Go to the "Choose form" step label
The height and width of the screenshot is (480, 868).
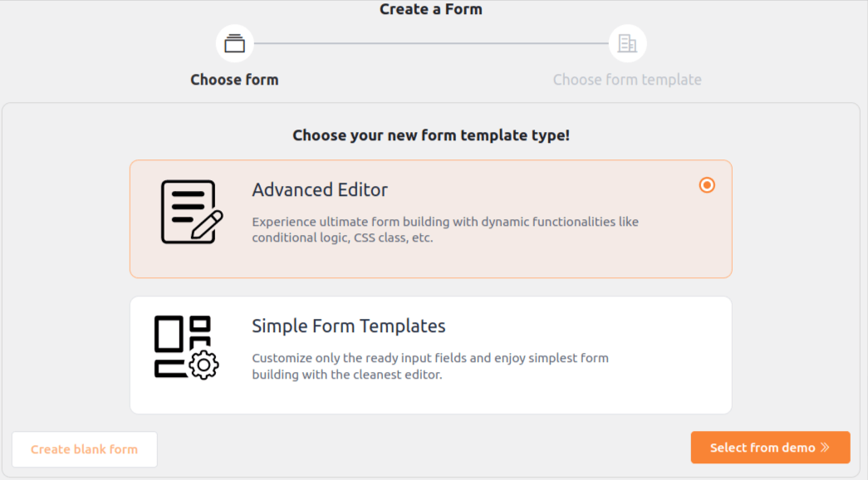pos(234,80)
